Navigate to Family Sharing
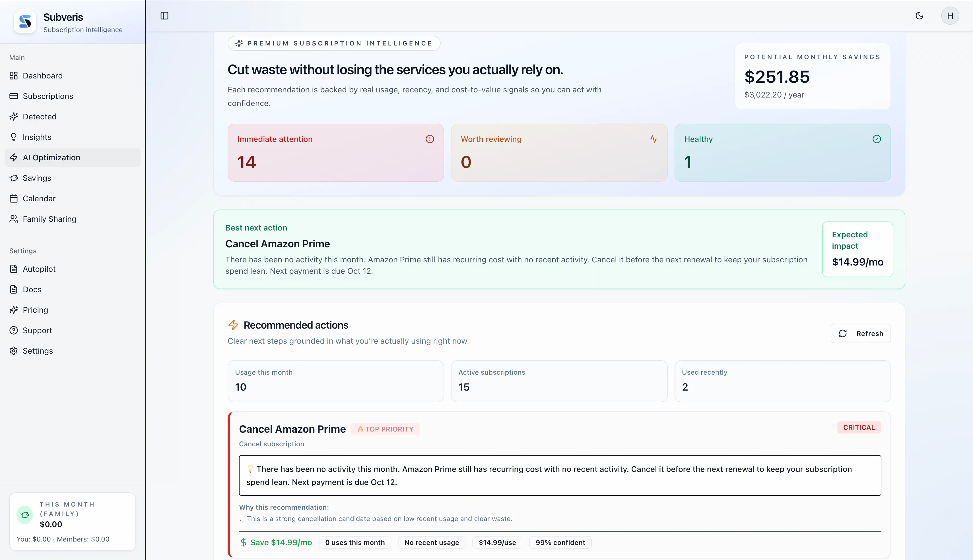The width and height of the screenshot is (973, 560). pyautogui.click(x=72, y=219)
